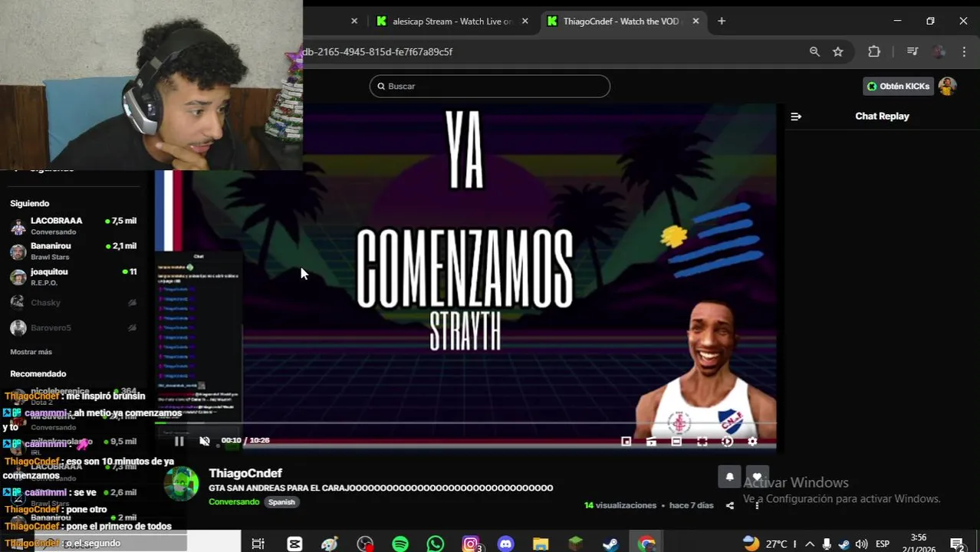Screen dimensions: 980x552
Task: Close the ThiagoCndef VOD tab
Action: (696, 21)
